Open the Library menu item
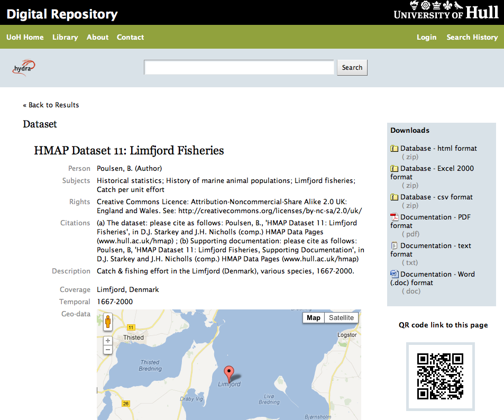 pyautogui.click(x=65, y=37)
